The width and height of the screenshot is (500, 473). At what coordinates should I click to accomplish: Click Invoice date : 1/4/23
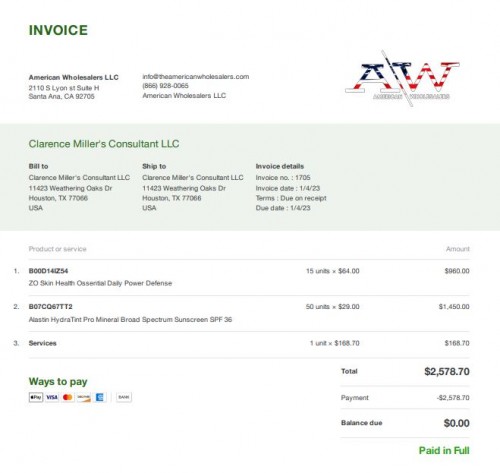coord(288,188)
